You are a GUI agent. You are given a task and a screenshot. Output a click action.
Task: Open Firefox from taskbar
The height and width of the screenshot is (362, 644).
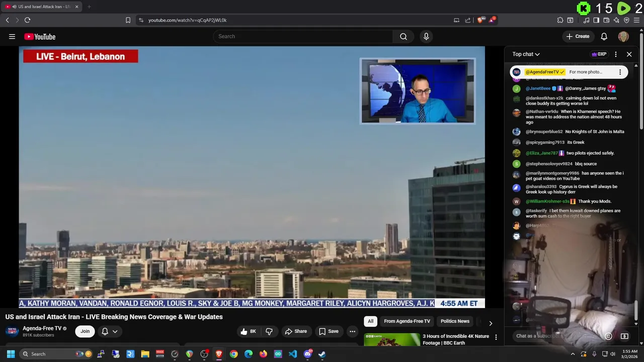coord(263,354)
